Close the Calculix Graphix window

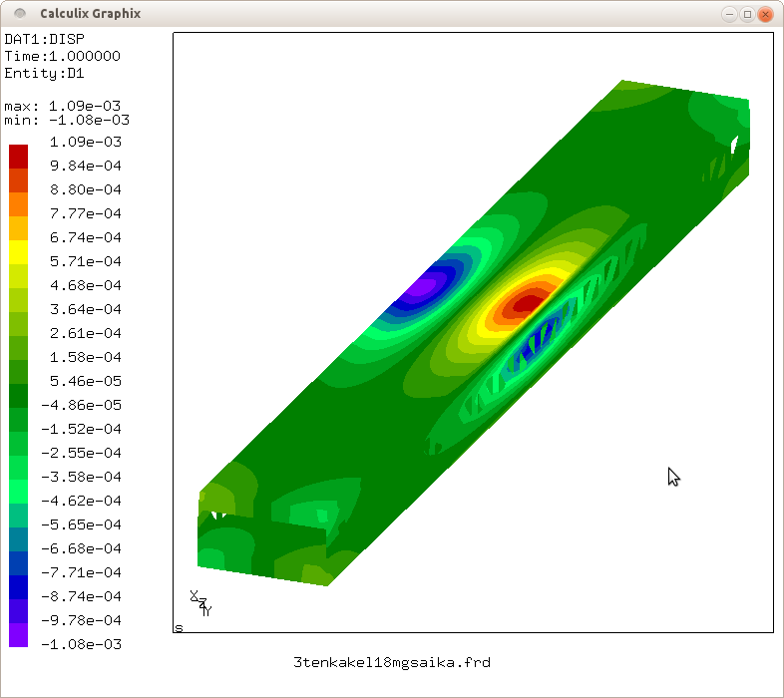(765, 14)
